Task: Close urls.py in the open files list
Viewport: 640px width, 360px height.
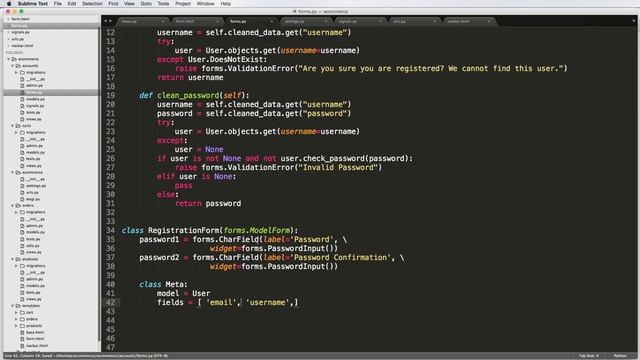Action: [x=8, y=39]
